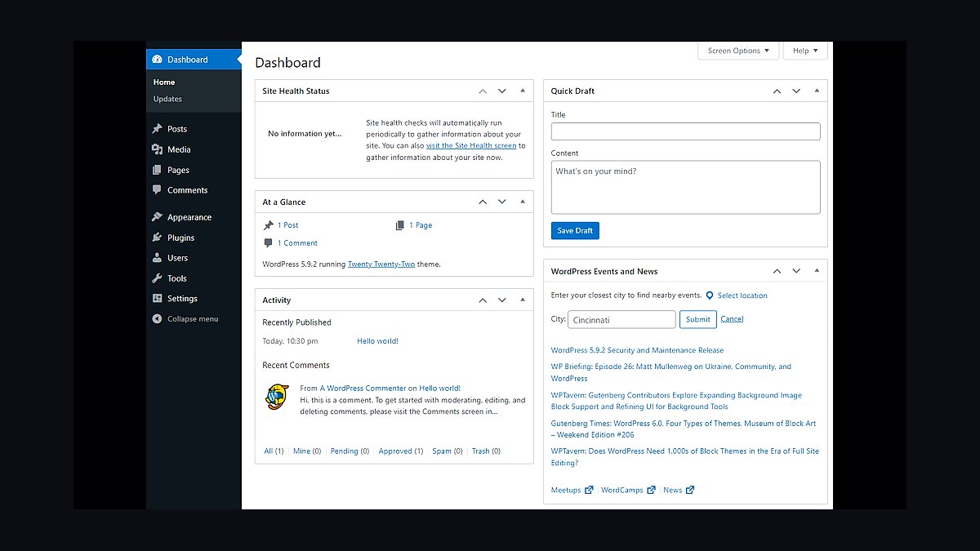Open the Home submenu item
This screenshot has width=980, height=551.
(x=164, y=82)
